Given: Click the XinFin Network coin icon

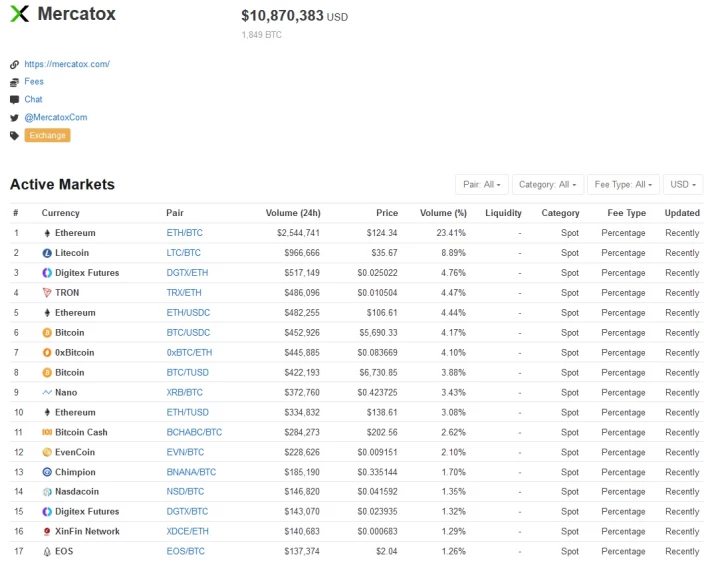Looking at the screenshot, I should [x=47, y=532].
